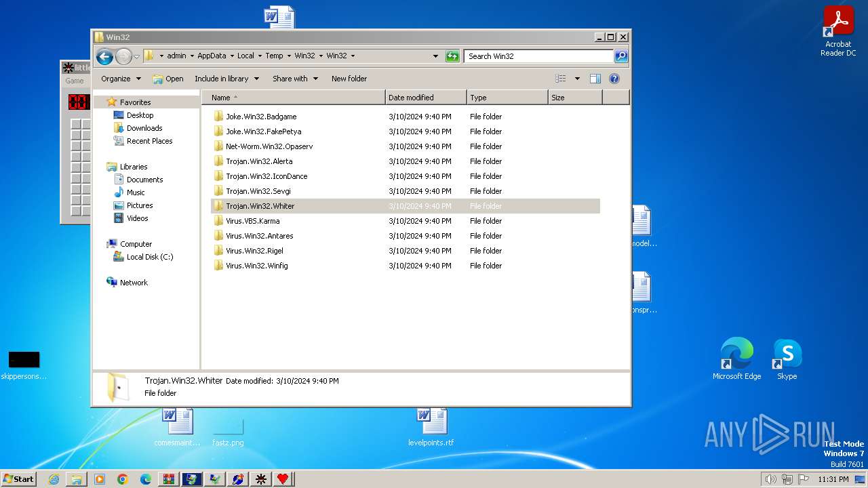Start search with the magnifier icon
This screenshot has width=868, height=488.
click(621, 56)
